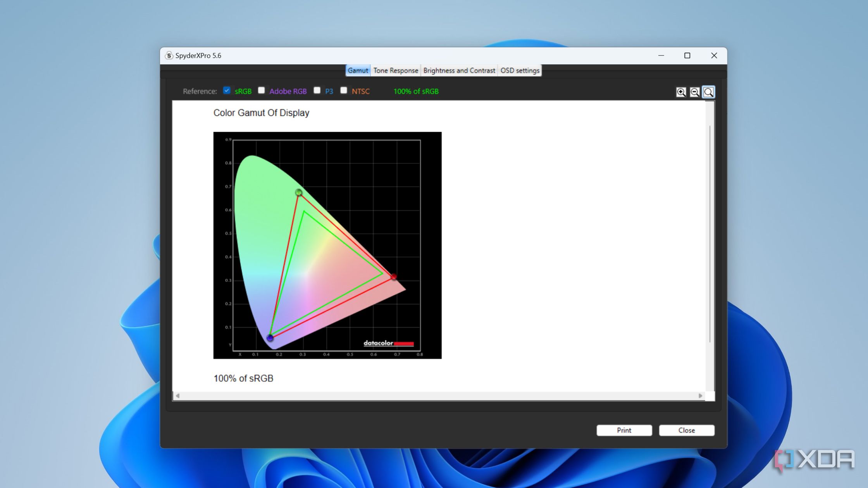Click the green primary point on chart
Screen dimensions: 868x488
coord(298,192)
